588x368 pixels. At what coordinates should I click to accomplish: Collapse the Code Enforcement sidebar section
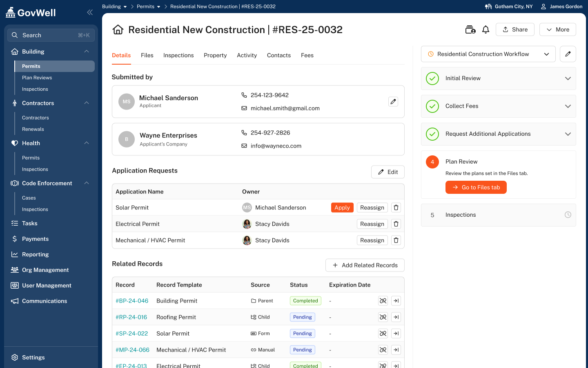(87, 183)
